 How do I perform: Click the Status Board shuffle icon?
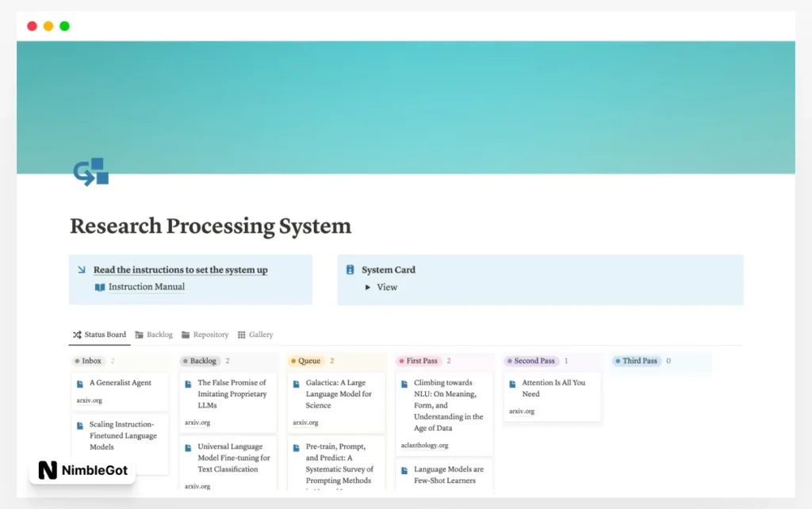point(77,335)
